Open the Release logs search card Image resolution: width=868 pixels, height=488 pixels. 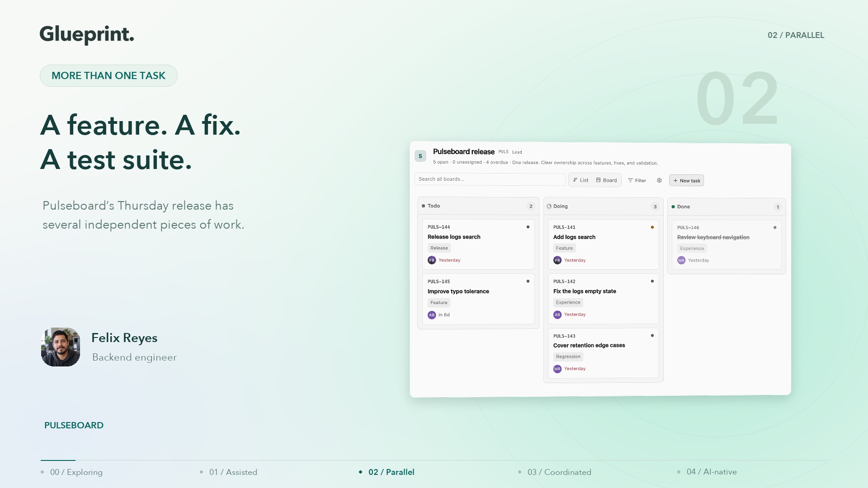[x=478, y=244]
